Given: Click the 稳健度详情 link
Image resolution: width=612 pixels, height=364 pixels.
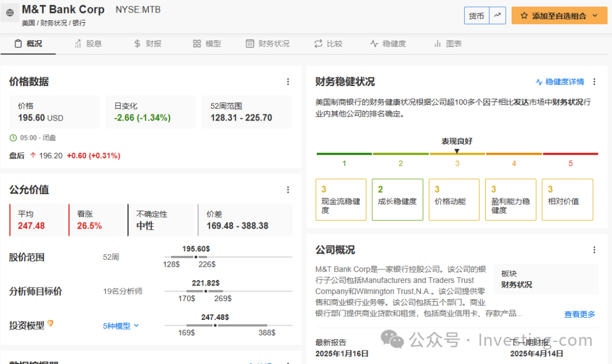Looking at the screenshot, I should [560, 82].
